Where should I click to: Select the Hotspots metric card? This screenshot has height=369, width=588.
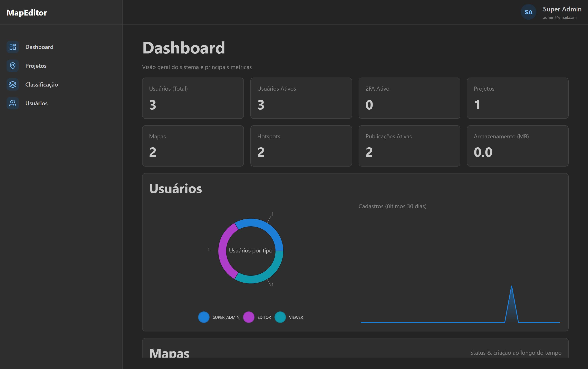coord(301,146)
